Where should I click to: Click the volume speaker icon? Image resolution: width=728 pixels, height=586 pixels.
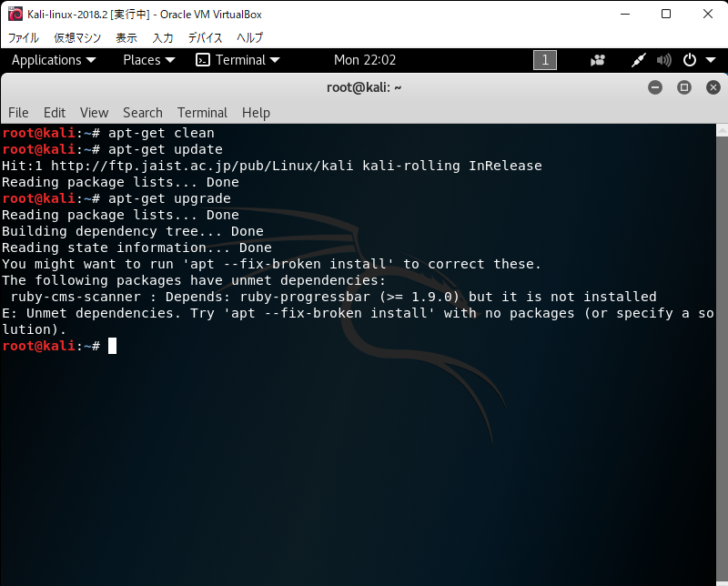click(x=664, y=60)
